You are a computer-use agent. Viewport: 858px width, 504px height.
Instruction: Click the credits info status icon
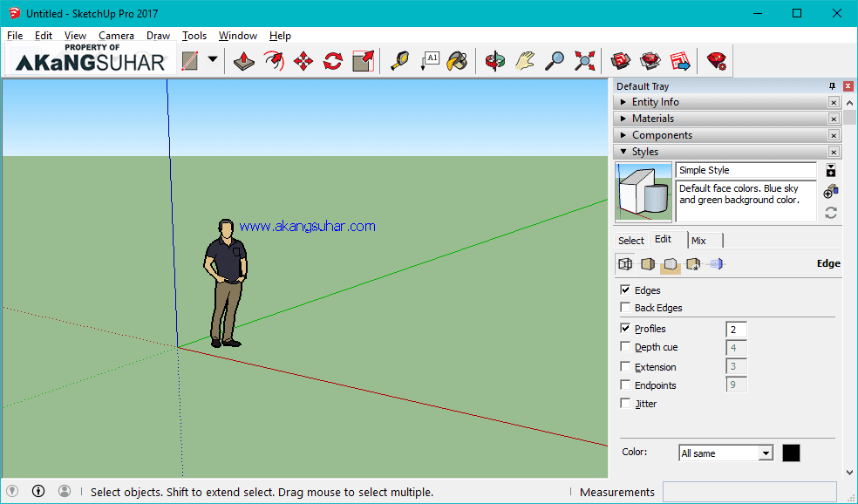pyautogui.click(x=38, y=491)
